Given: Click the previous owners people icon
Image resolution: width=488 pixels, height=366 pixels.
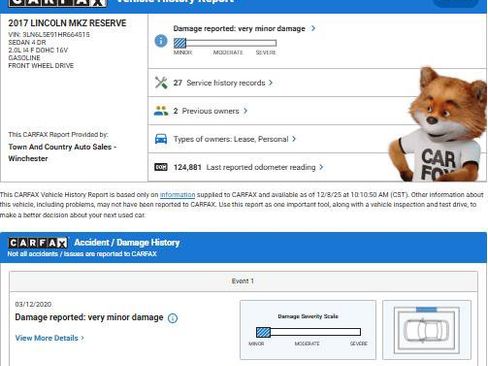Looking at the screenshot, I should 161,111.
